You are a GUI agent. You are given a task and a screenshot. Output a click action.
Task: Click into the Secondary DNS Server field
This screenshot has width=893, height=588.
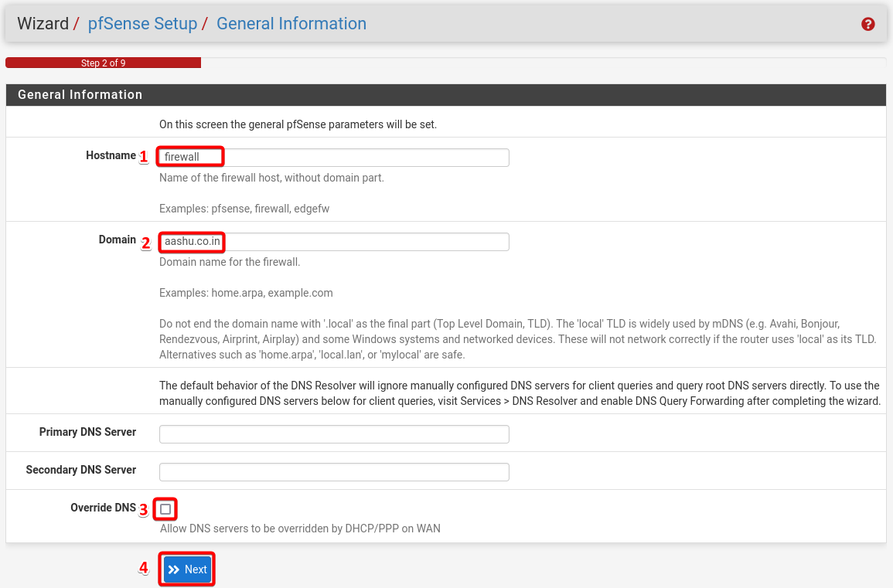click(334, 471)
